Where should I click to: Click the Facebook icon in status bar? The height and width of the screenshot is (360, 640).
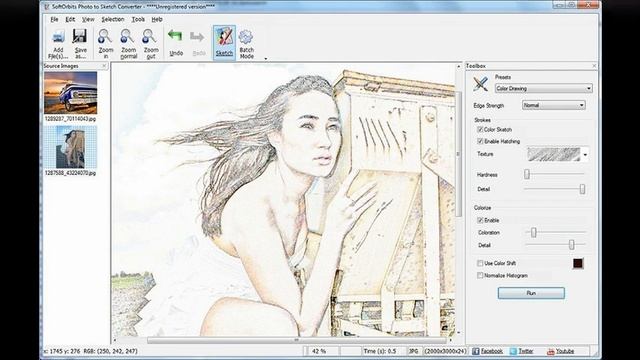pyautogui.click(x=476, y=351)
